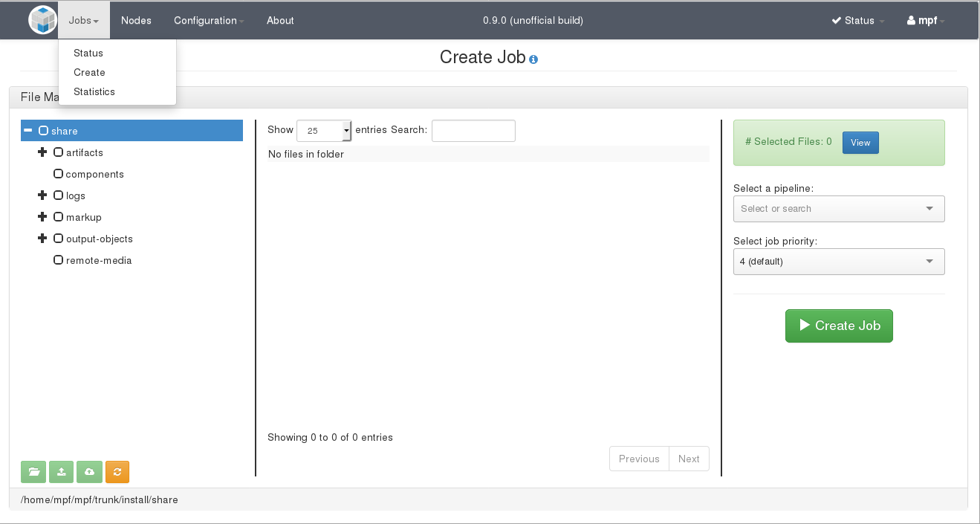Image resolution: width=980 pixels, height=524 pixels.
Task: Click the '# Selected Files: 0' text
Action: (x=788, y=141)
